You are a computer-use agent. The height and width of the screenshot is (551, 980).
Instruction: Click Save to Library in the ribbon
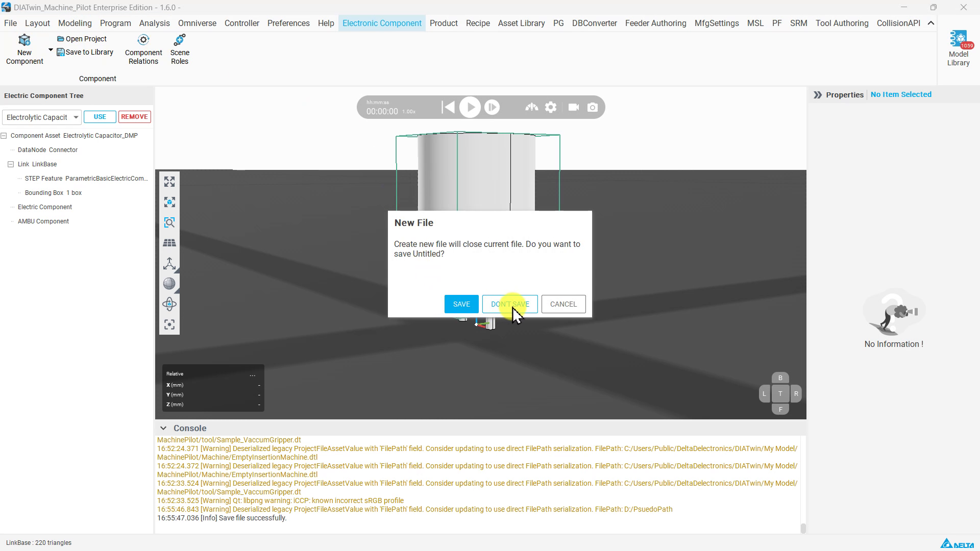coord(85,52)
